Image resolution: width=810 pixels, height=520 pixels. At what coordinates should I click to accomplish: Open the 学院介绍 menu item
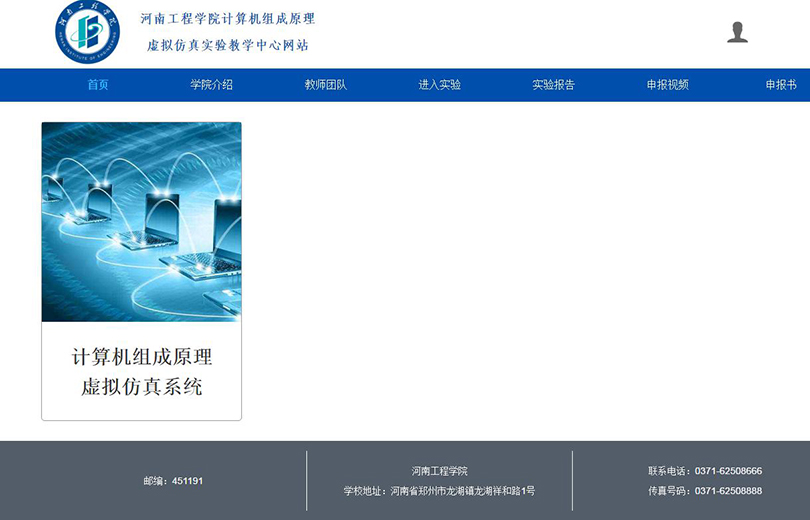click(211, 85)
